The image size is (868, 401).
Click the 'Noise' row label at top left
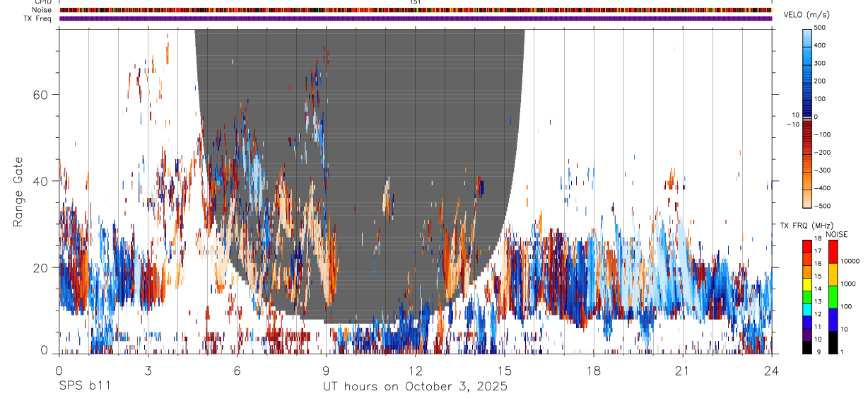click(x=42, y=10)
